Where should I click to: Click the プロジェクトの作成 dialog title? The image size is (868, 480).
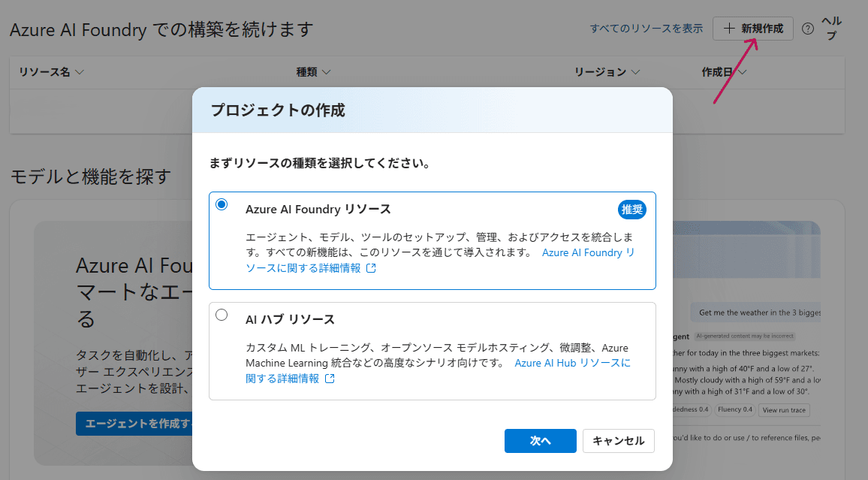tap(278, 110)
